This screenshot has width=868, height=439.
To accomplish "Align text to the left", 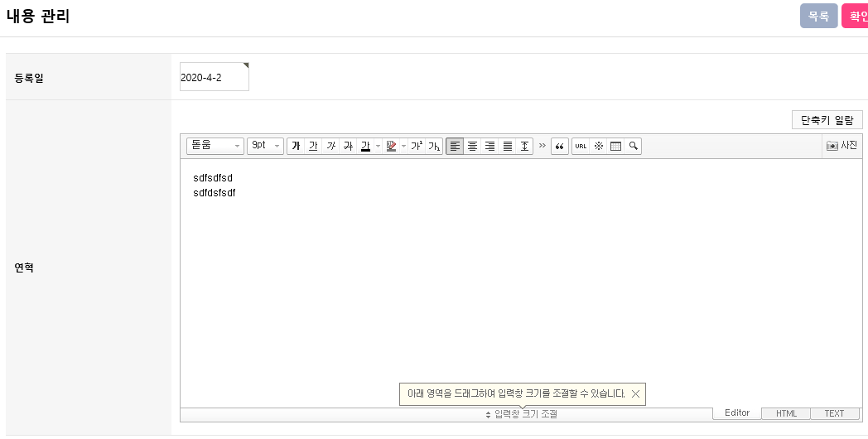I will (x=455, y=146).
